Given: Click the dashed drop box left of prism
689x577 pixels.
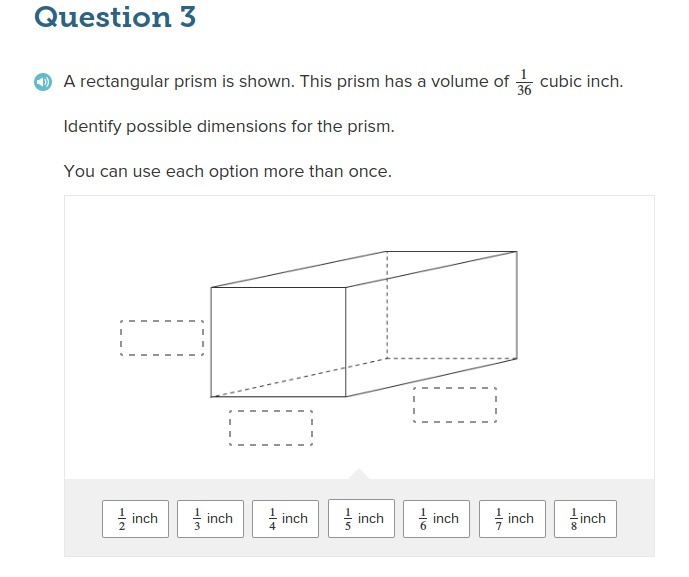Looking at the screenshot, I should [x=161, y=338].
